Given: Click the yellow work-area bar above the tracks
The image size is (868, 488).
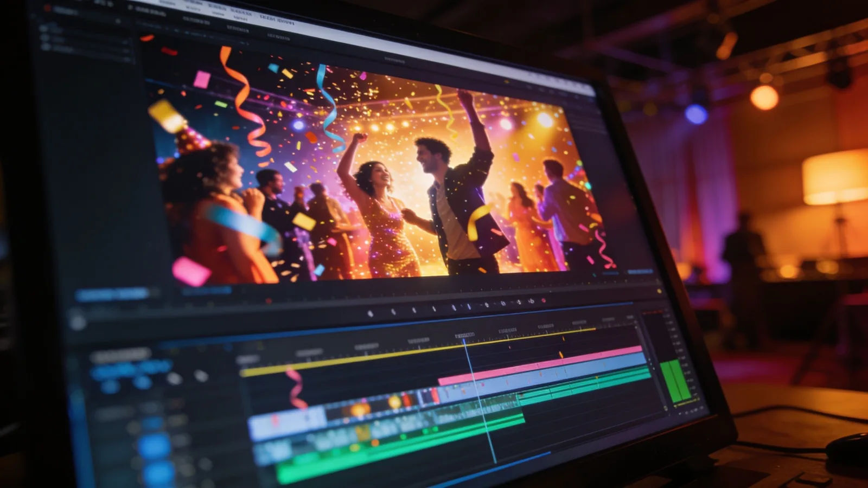Looking at the screenshot, I should point(418,351).
